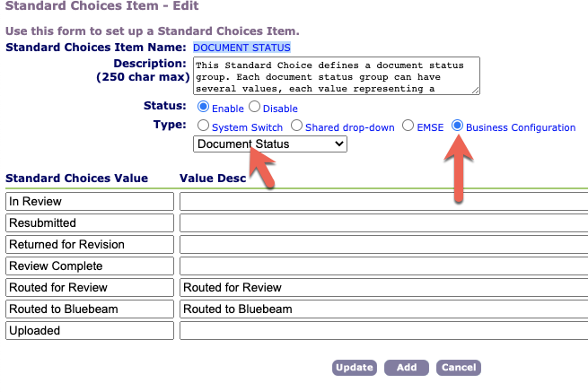
Task: Click the Update button
Action: pos(354,368)
